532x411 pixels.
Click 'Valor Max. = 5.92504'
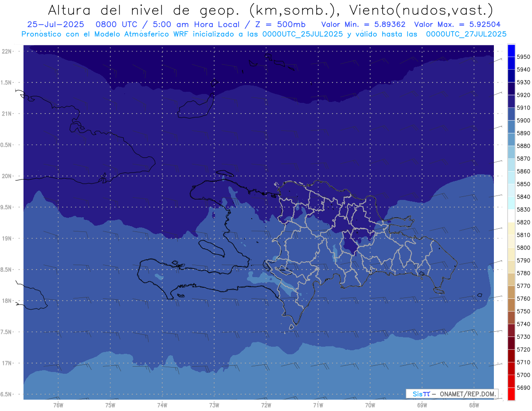pyautogui.click(x=458, y=24)
